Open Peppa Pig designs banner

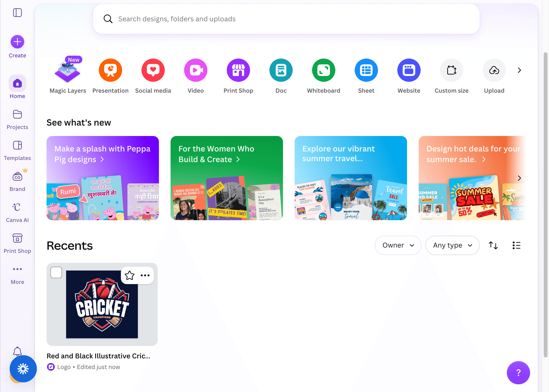click(103, 178)
